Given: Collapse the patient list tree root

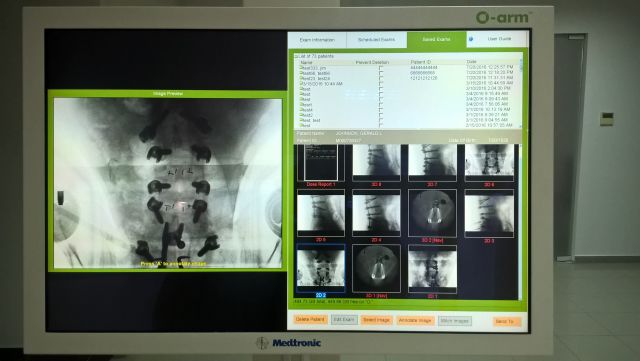Looking at the screenshot, I should (296, 56).
